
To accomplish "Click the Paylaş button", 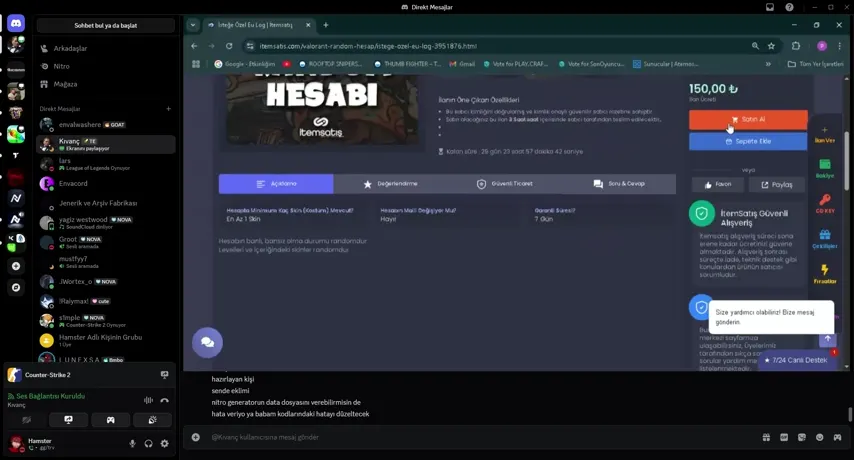I will click(777, 185).
